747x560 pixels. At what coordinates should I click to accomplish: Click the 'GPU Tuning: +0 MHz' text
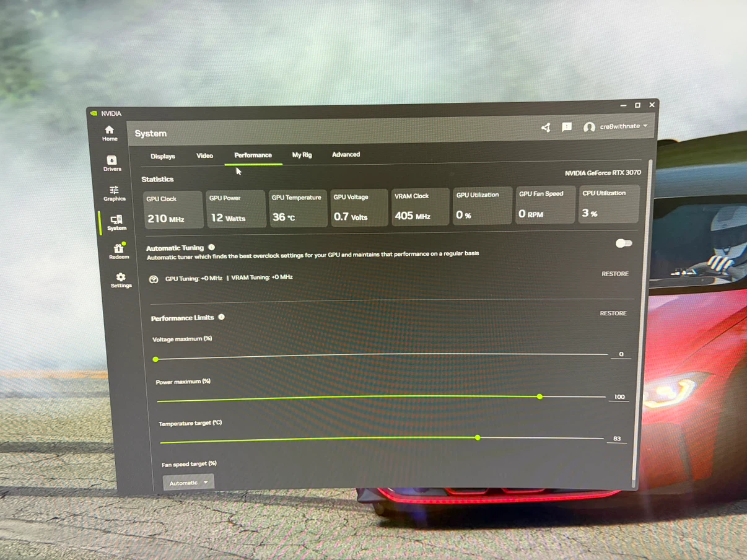(x=194, y=278)
